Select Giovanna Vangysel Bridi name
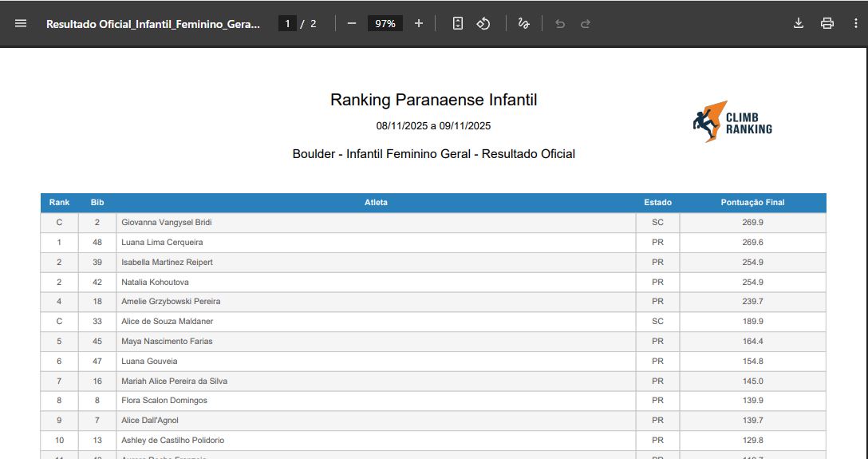This screenshot has width=868, height=459. tap(166, 223)
